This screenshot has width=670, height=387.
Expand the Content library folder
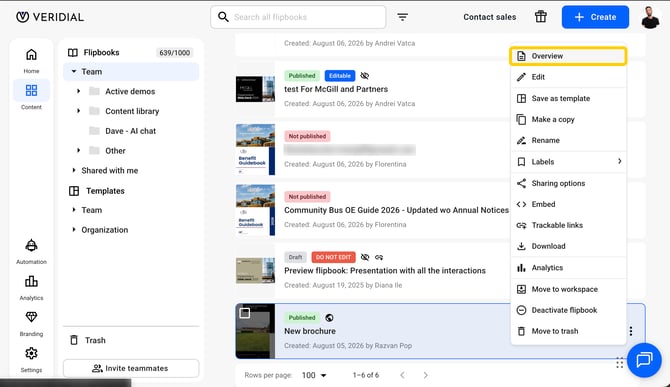pos(78,111)
